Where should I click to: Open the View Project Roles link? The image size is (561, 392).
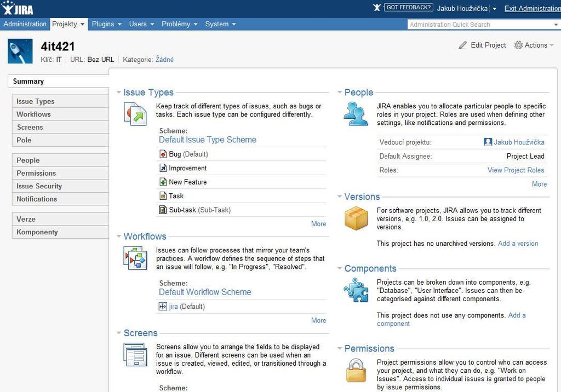tap(516, 170)
